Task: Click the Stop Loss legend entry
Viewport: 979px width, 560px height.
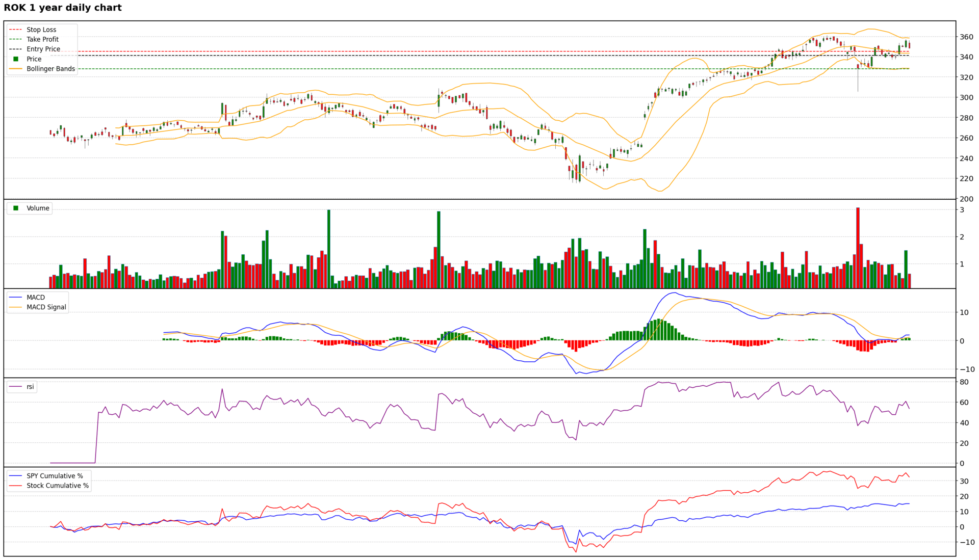Action: click(x=41, y=30)
